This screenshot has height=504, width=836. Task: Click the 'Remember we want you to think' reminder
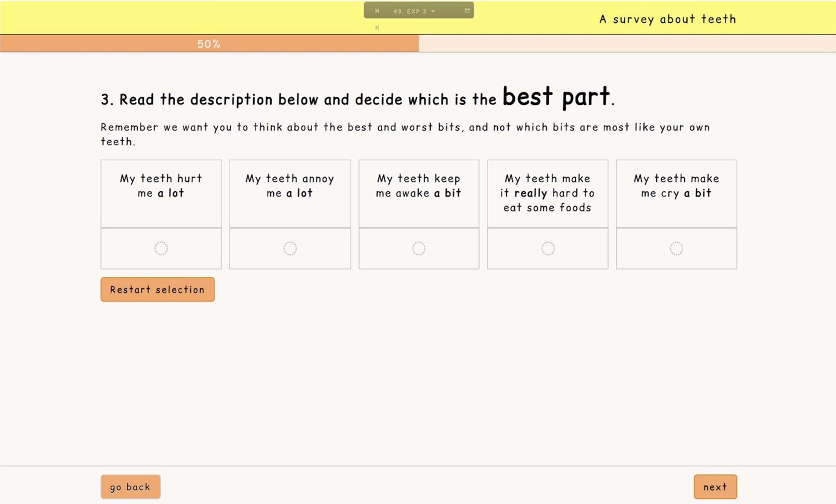coord(405,134)
